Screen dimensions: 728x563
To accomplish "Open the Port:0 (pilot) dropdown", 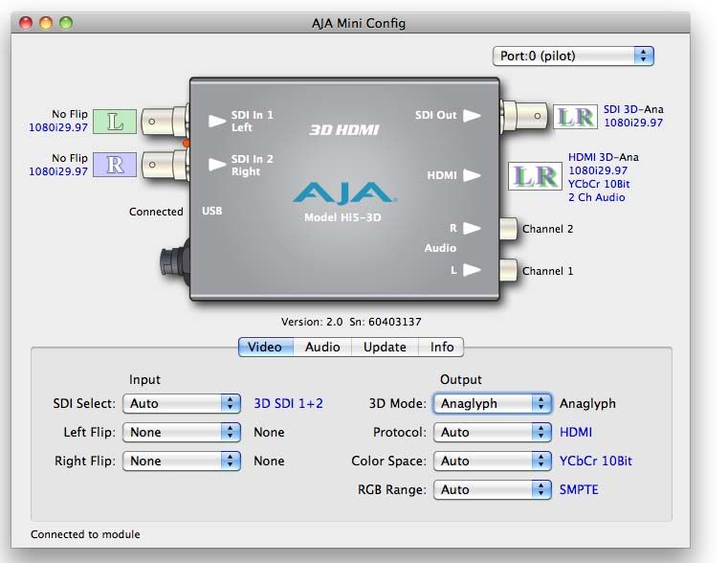I will click(x=573, y=56).
